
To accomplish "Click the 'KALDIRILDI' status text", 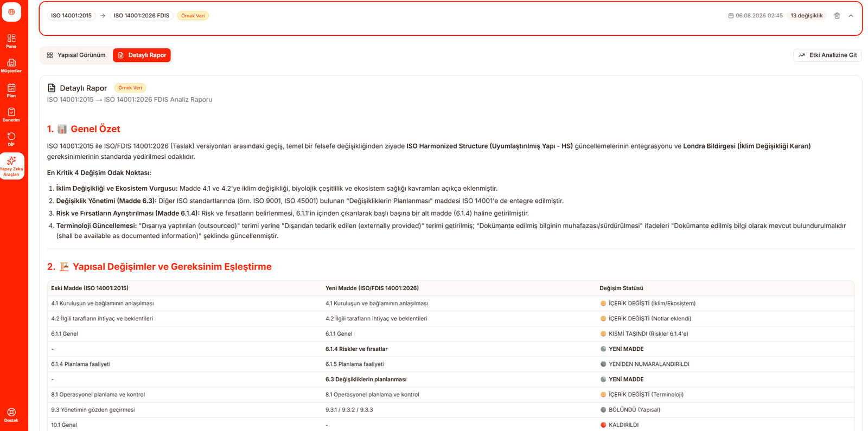I will click(x=623, y=425).
